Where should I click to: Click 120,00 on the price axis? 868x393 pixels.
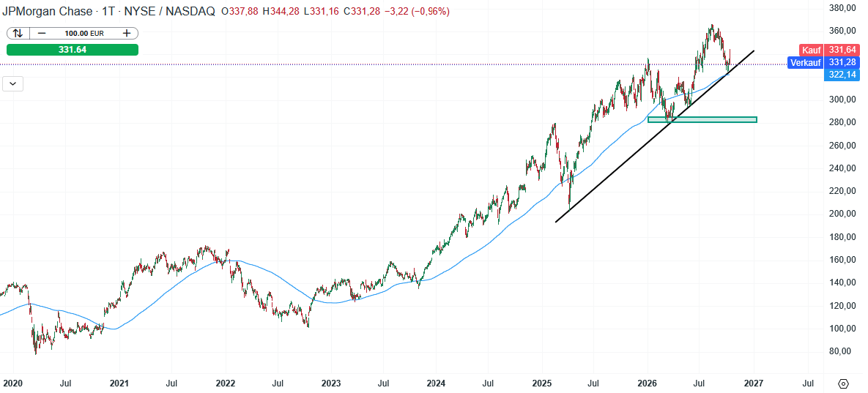[x=843, y=306]
